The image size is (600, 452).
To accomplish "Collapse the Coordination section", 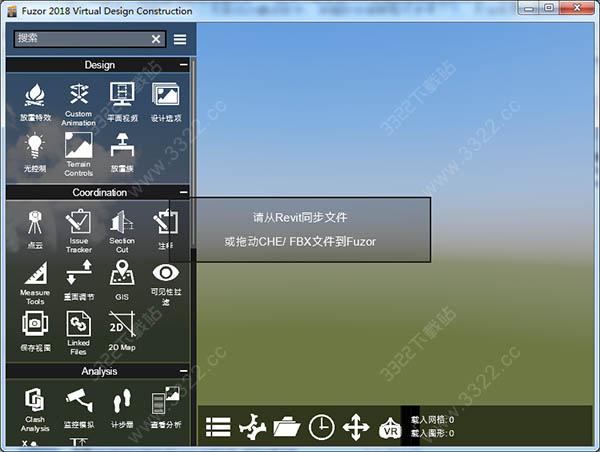I will coord(184,192).
